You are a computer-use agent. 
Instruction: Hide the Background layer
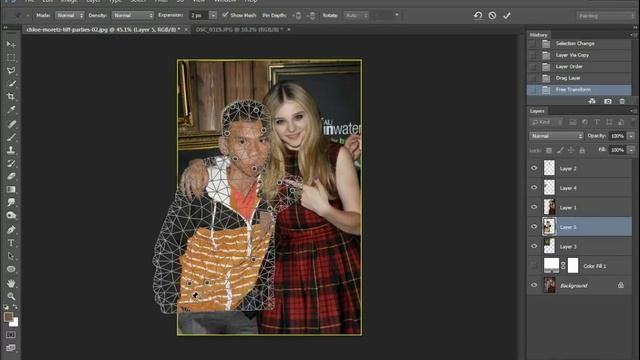[534, 285]
